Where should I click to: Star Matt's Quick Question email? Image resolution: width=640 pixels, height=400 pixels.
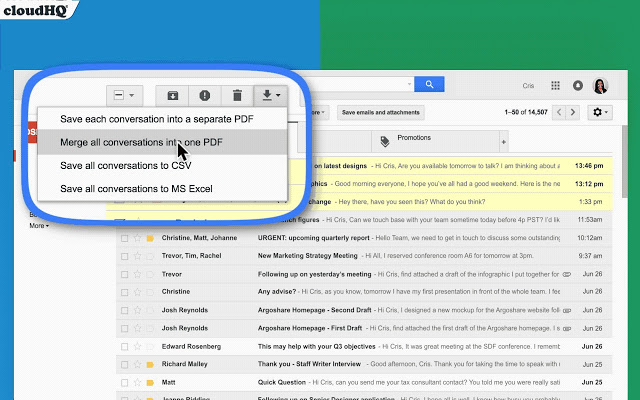tap(138, 382)
